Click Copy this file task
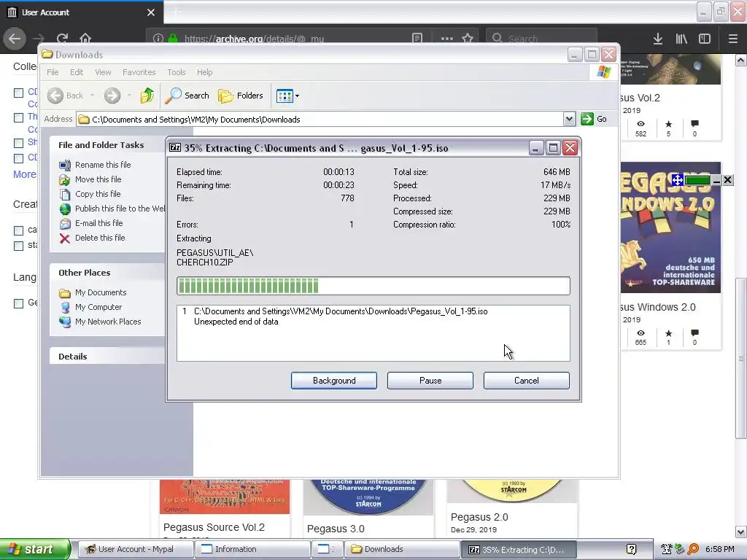747x560 pixels. click(98, 194)
